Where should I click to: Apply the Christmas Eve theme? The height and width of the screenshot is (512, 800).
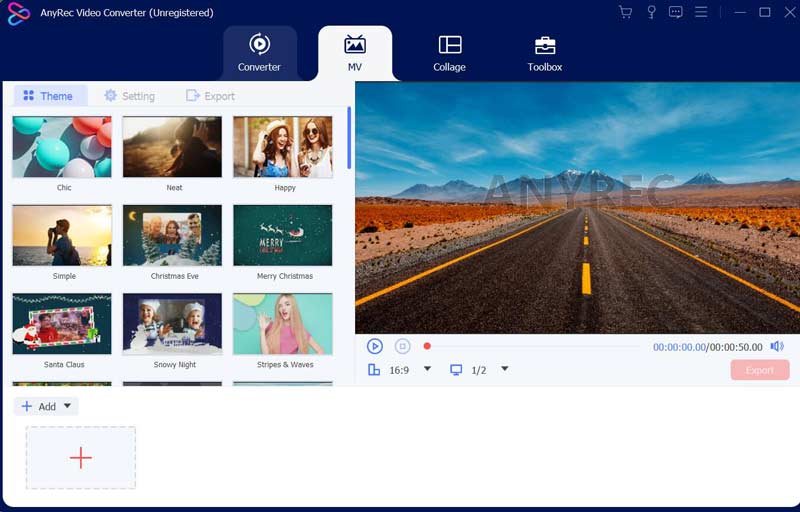click(172, 235)
